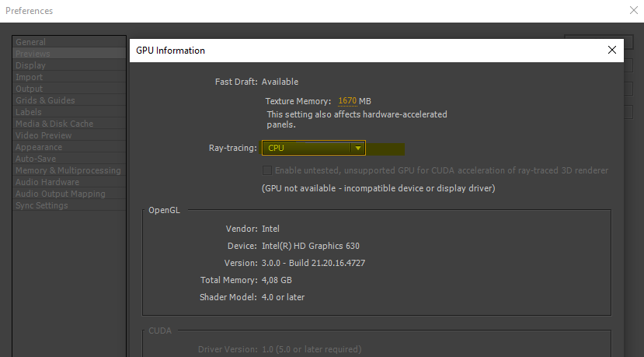Select Display in the Preferences list
The height and width of the screenshot is (357, 644).
[69, 65]
